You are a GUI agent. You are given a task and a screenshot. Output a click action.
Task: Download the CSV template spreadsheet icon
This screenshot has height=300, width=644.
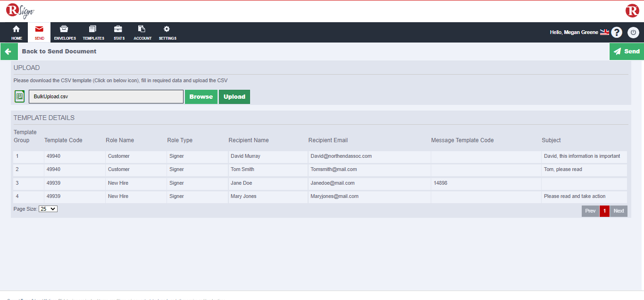click(20, 96)
